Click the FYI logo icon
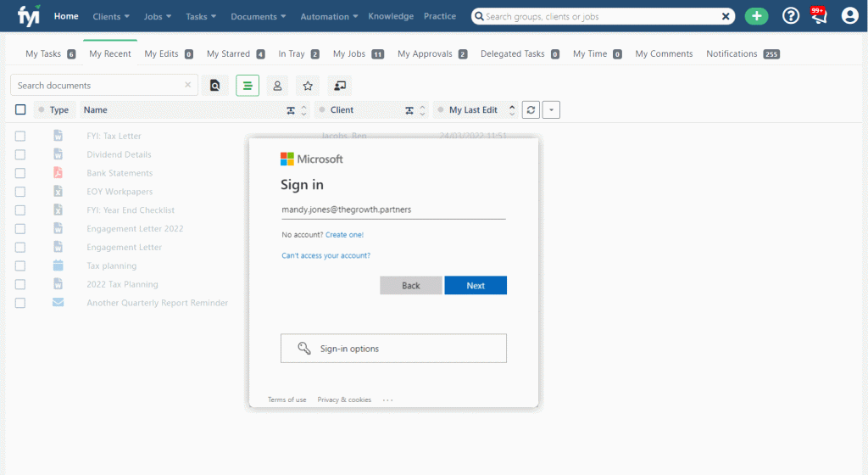Viewport: 868px width, 475px height. [29, 16]
